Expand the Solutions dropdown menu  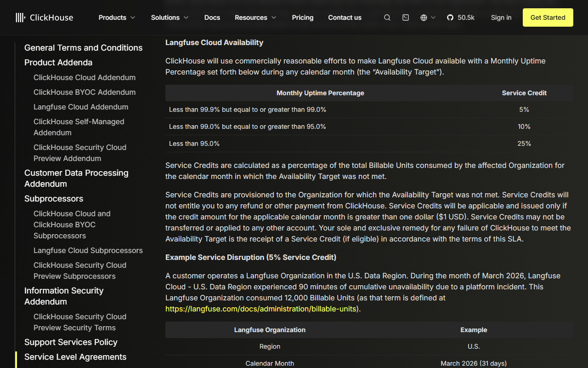pos(170,17)
